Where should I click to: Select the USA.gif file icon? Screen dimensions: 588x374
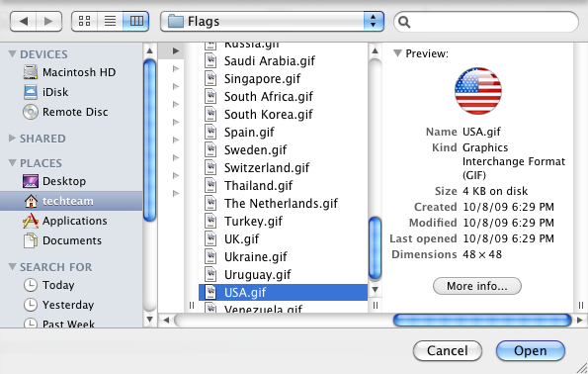pos(210,292)
